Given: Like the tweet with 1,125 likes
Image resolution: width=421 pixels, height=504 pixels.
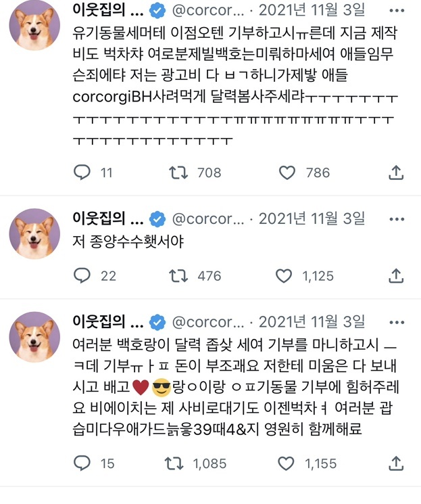Looking at the screenshot, I should click(282, 275).
